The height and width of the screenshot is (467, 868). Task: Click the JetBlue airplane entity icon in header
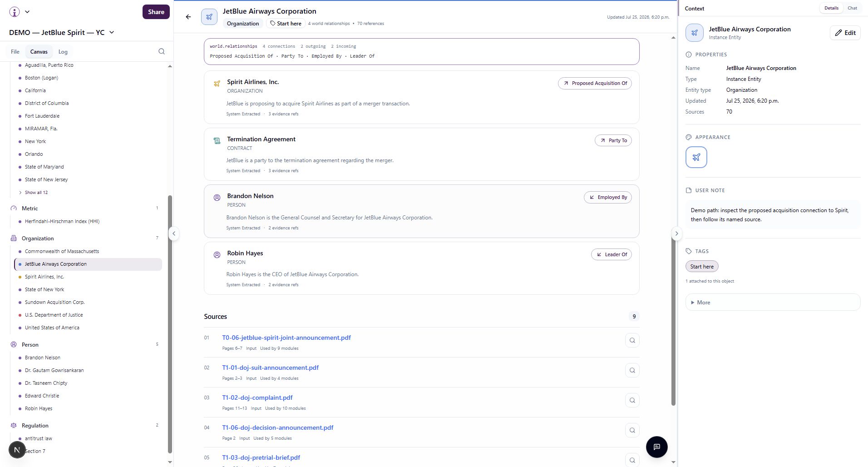click(209, 17)
